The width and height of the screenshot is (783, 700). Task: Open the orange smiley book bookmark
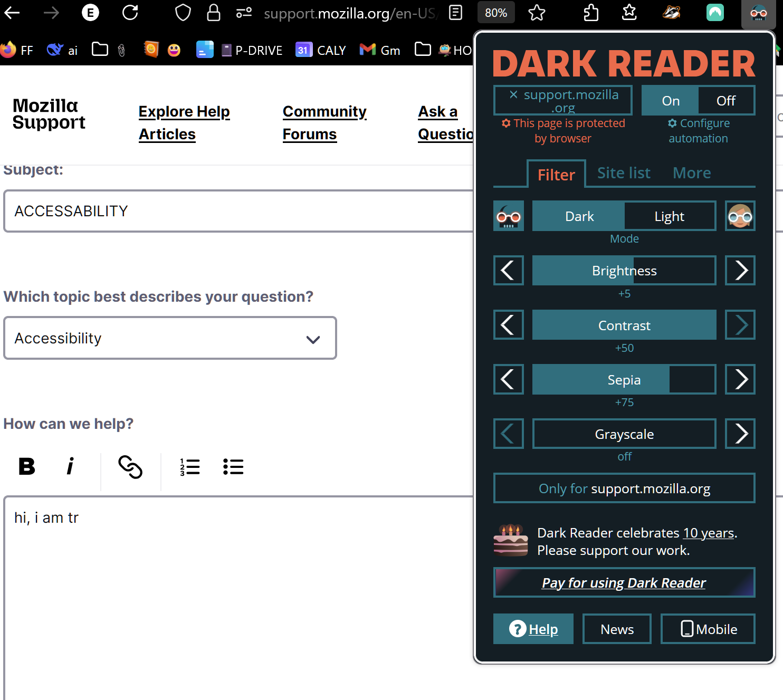(x=151, y=50)
